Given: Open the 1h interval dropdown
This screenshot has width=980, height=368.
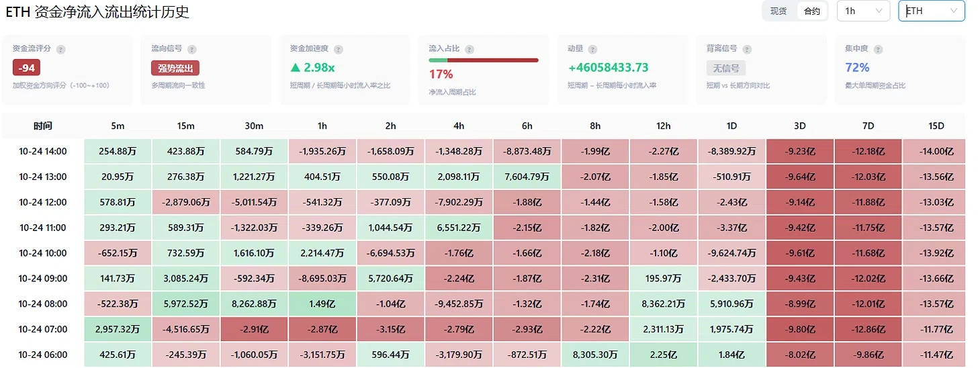Looking at the screenshot, I should (x=863, y=11).
